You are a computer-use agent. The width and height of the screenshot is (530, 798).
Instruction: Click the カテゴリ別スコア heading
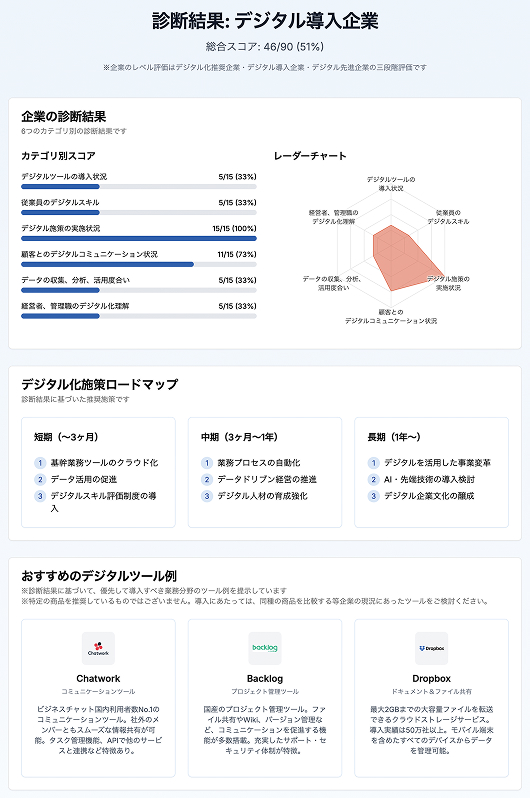click(x=58, y=156)
